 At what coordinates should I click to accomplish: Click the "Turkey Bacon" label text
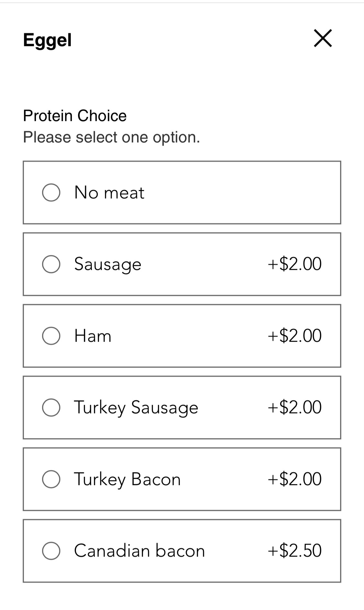click(127, 479)
